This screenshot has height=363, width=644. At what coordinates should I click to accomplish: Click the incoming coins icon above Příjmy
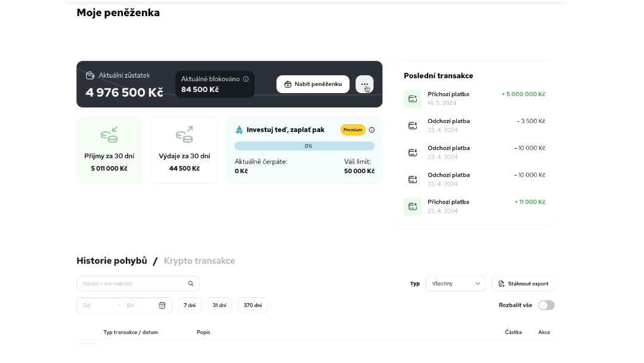coord(109,134)
